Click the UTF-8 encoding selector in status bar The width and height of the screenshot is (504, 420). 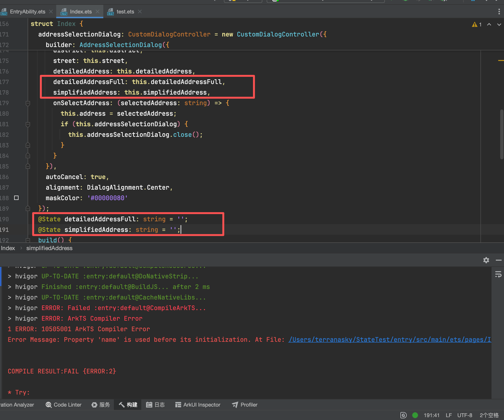(465, 415)
